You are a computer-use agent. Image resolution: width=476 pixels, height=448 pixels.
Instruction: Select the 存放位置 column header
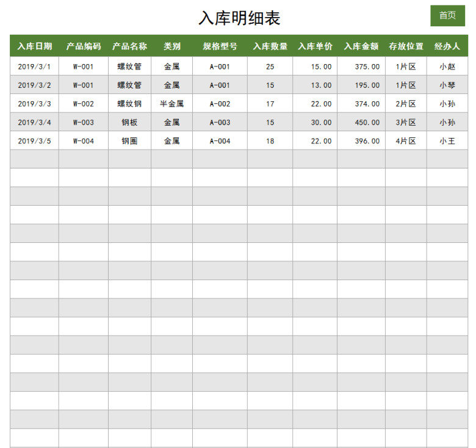point(406,46)
